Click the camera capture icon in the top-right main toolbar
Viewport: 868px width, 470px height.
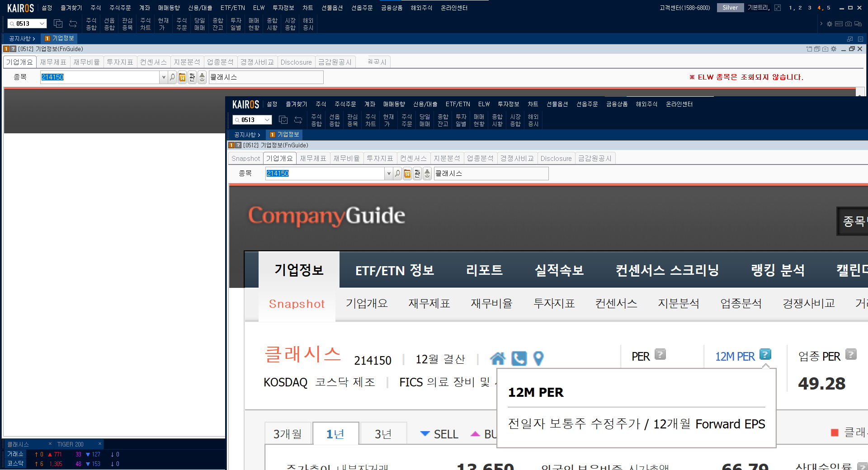pyautogui.click(x=848, y=24)
